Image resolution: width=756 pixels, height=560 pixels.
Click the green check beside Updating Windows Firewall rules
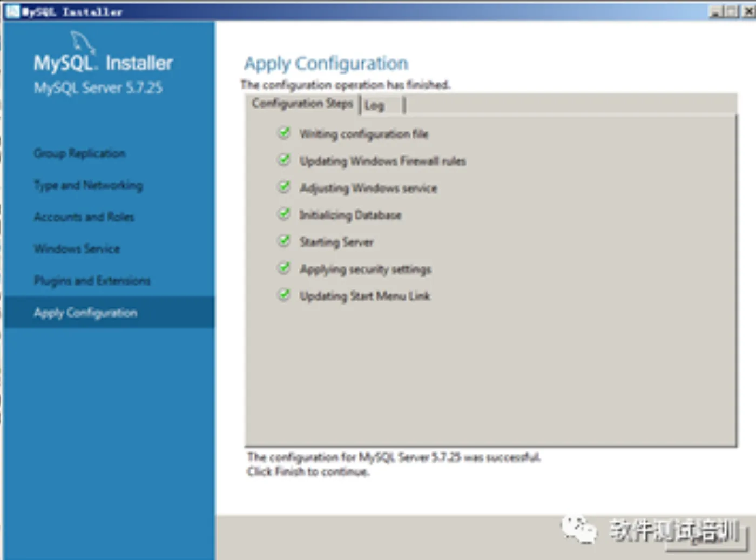pyautogui.click(x=283, y=160)
